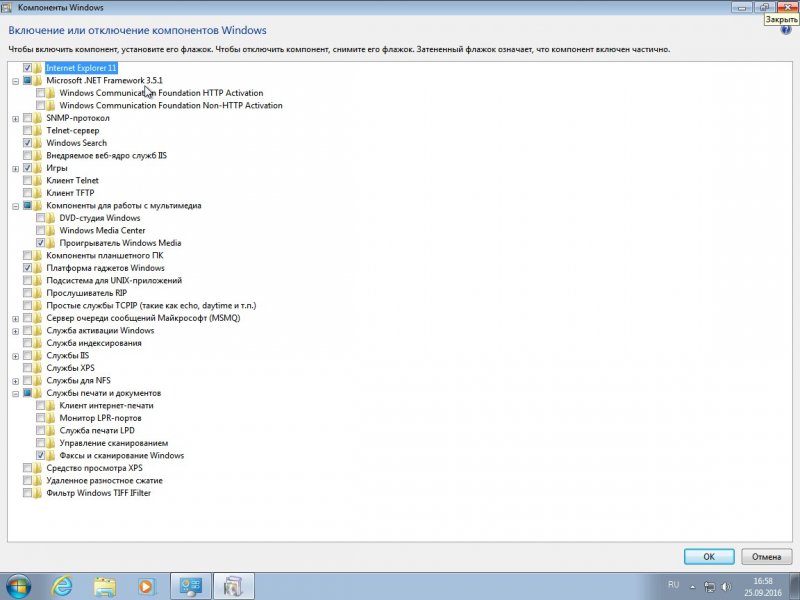Collapse Службы печати и документов node
Viewport: 800px width, 600px height.
[x=15, y=394]
